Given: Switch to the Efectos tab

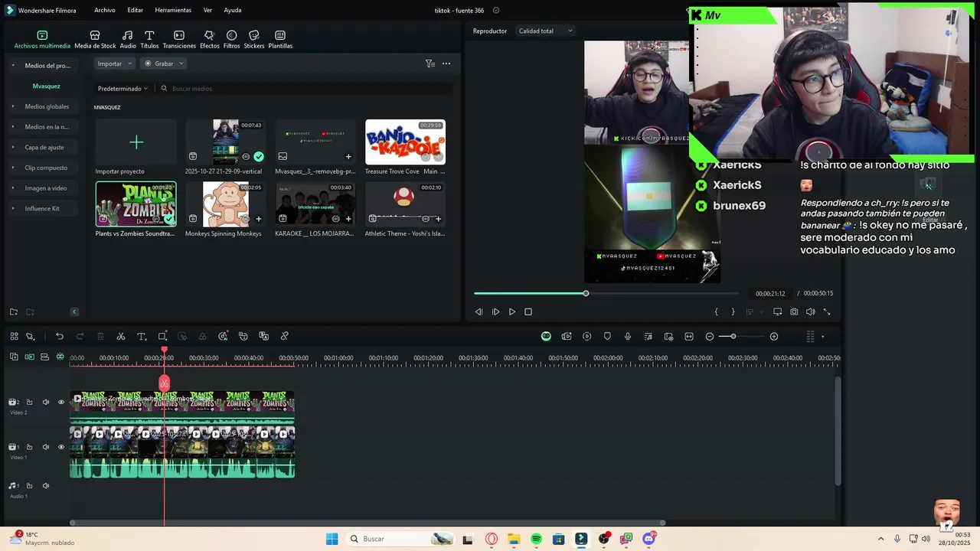Looking at the screenshot, I should (x=209, y=40).
